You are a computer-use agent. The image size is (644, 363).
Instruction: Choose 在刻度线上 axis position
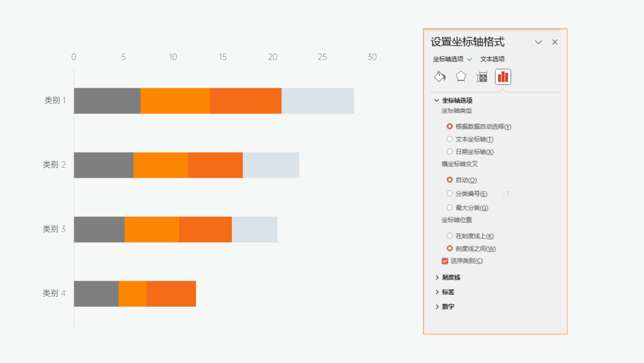pos(450,235)
